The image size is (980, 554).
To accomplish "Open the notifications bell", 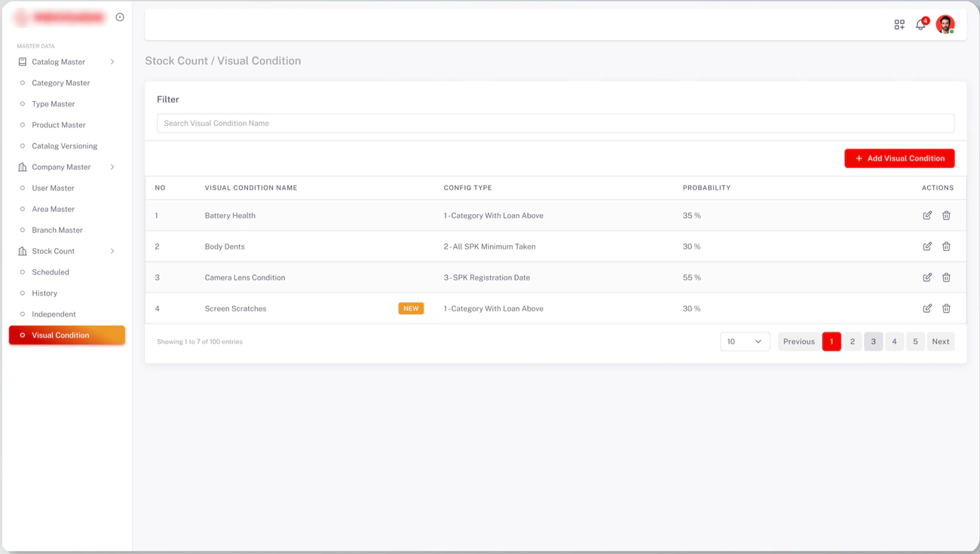I will click(920, 25).
